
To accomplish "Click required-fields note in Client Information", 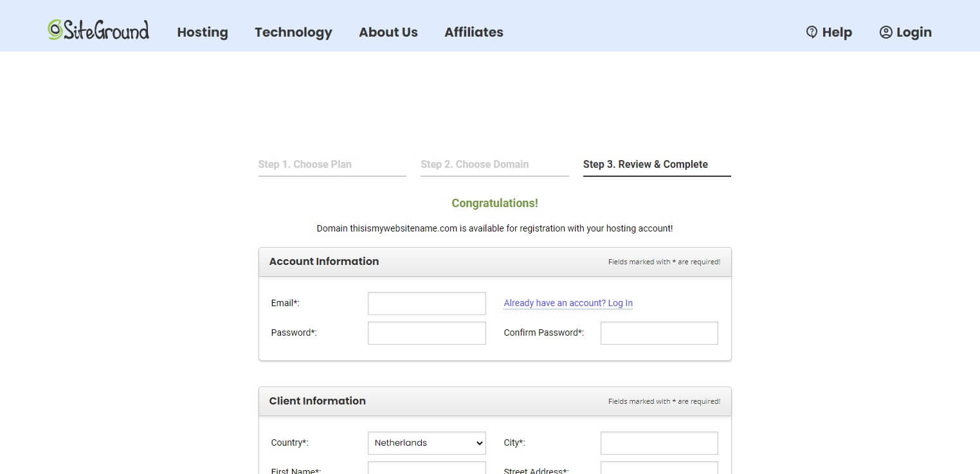I will pos(664,401).
